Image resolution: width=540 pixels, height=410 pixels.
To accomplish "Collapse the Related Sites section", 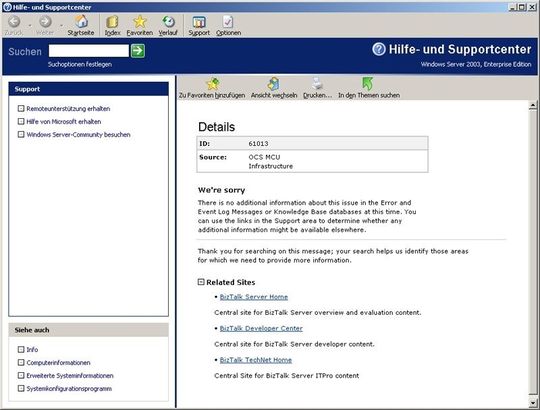I will 201,282.
